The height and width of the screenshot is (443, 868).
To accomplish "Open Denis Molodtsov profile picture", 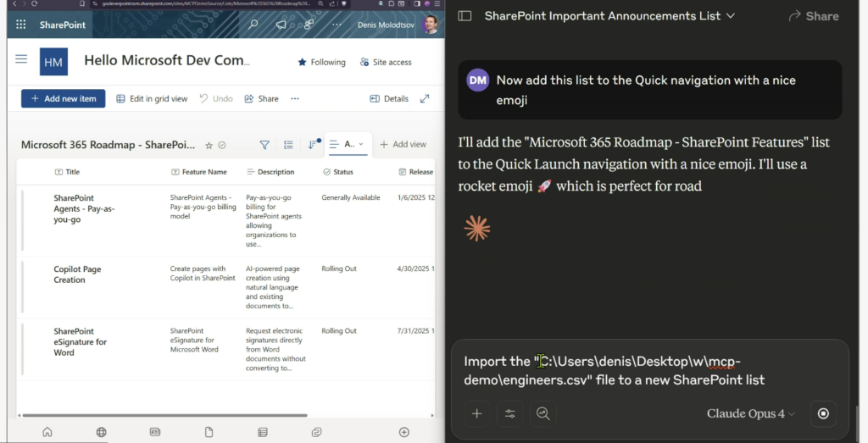I will 429,25.
